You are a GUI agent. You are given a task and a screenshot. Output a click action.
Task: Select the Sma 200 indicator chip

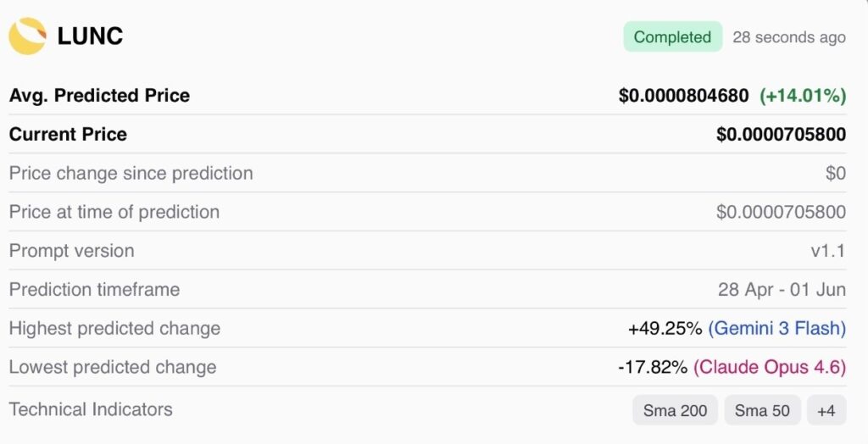[675, 411]
